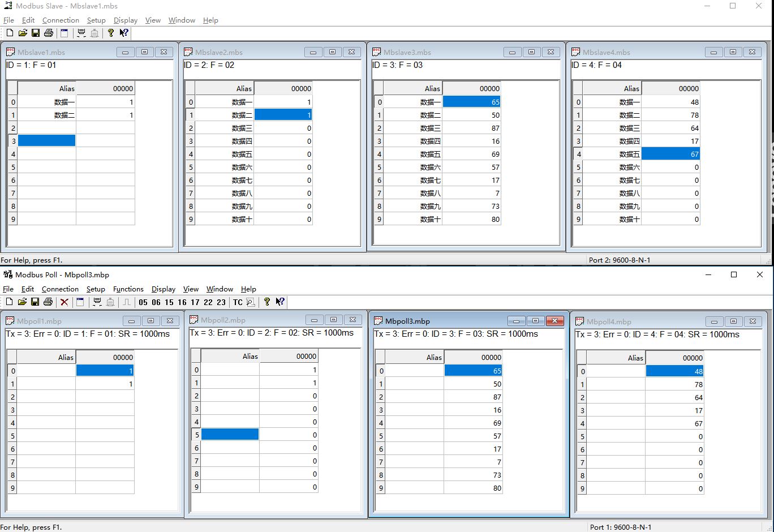Viewport: 774px width, 532px height.
Task: Open Connection menu in Modbus Slave
Action: point(61,20)
